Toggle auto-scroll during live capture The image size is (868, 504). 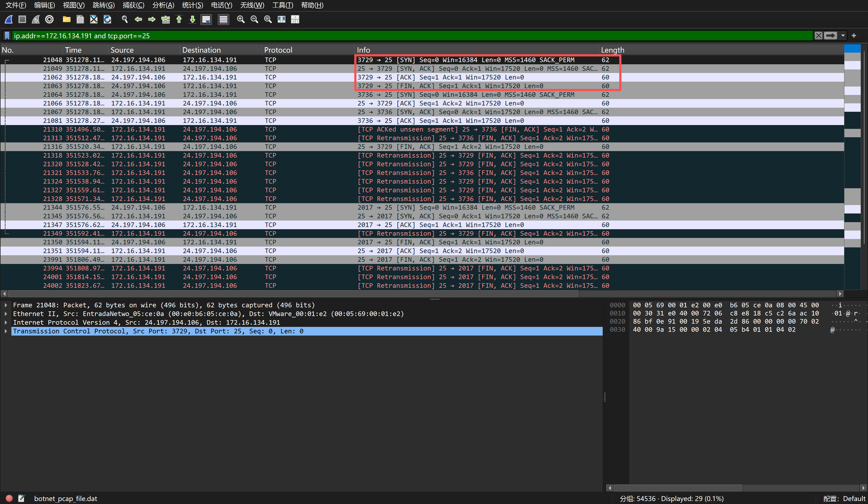pyautogui.click(x=206, y=19)
